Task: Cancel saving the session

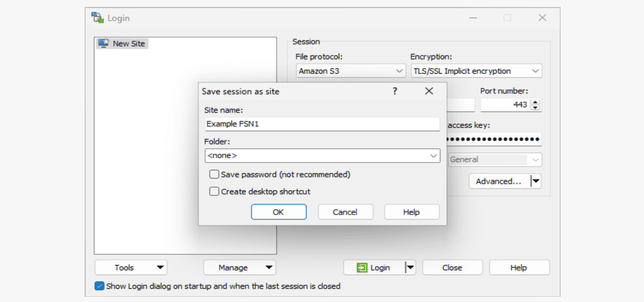Action: click(345, 212)
